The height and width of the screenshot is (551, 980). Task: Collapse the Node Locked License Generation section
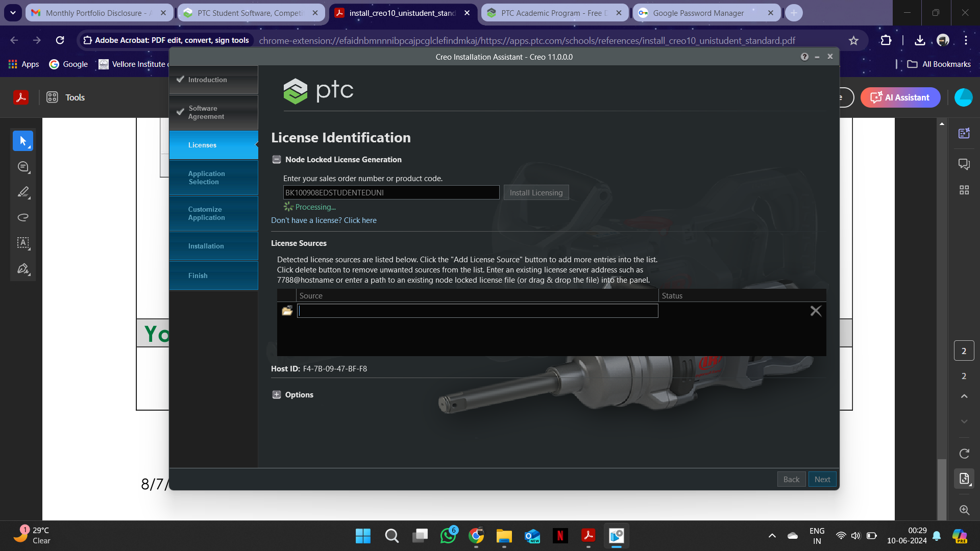(276, 159)
